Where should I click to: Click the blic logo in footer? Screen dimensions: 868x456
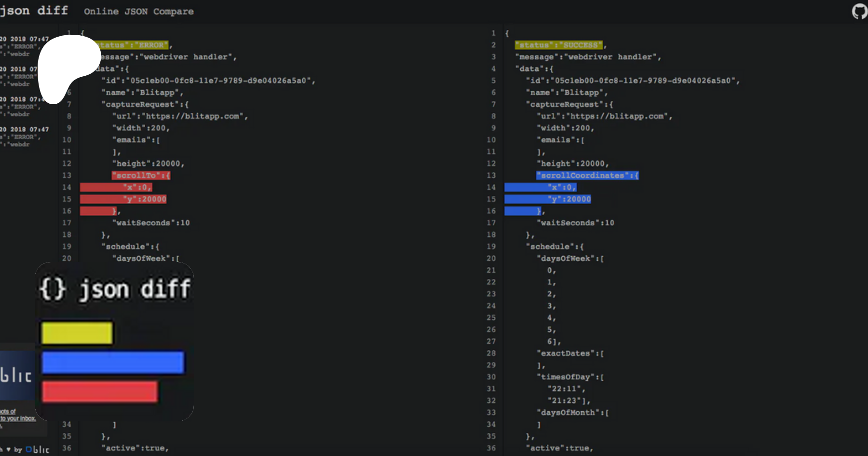click(x=38, y=449)
